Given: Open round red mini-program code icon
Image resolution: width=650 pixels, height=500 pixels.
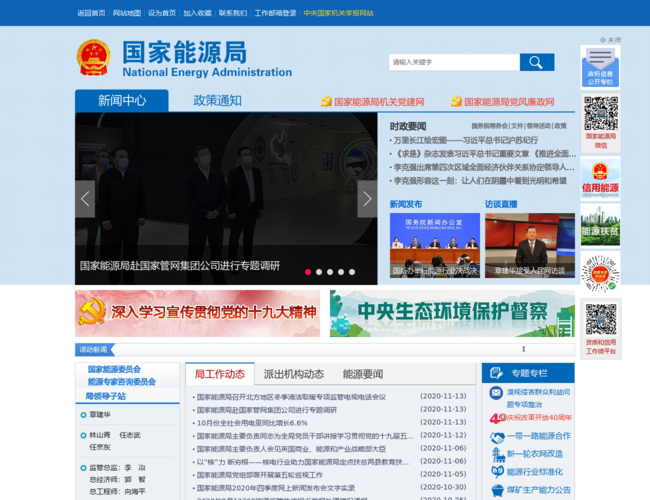Looking at the screenshot, I should pos(600,273).
